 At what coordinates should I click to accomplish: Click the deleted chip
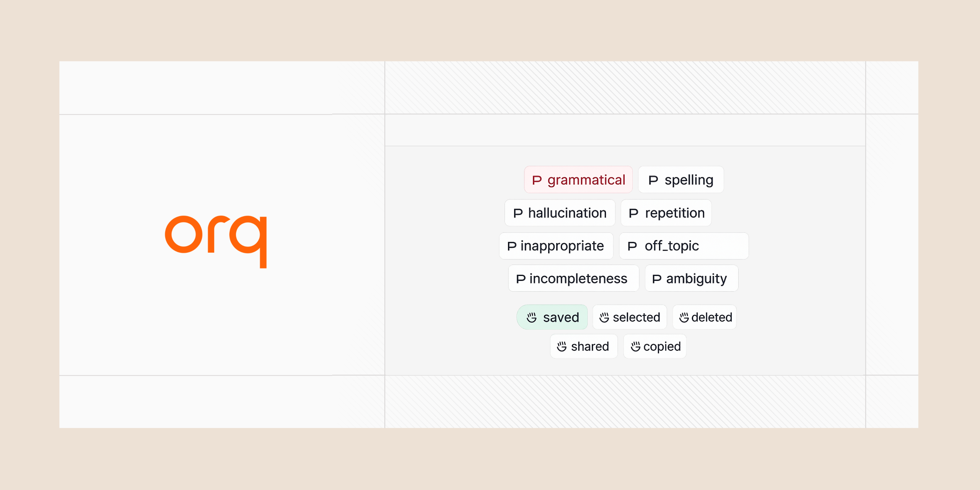pyautogui.click(x=705, y=317)
